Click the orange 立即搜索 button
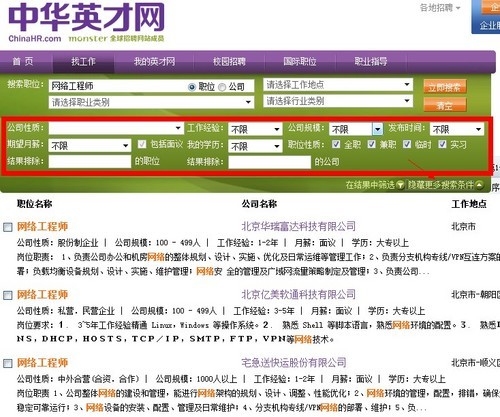The width and height of the screenshot is (500, 417). (445, 87)
